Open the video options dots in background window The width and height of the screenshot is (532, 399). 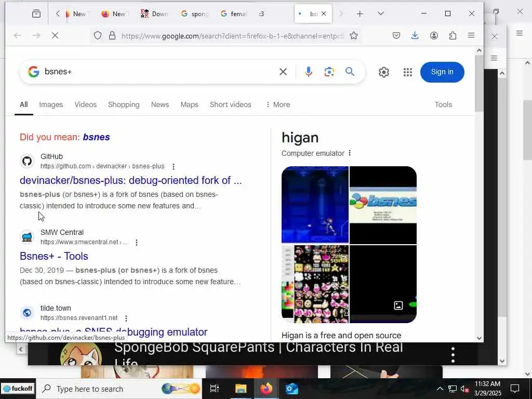point(453,355)
